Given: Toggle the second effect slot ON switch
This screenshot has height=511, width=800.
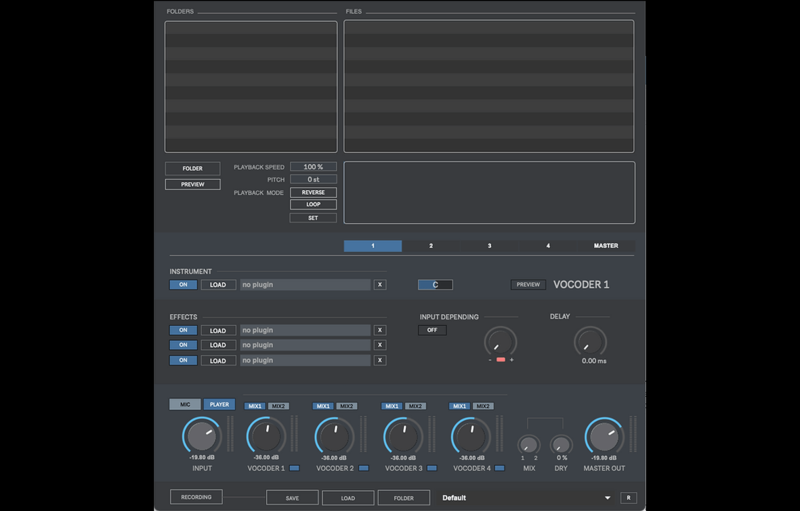Looking at the screenshot, I should point(183,345).
